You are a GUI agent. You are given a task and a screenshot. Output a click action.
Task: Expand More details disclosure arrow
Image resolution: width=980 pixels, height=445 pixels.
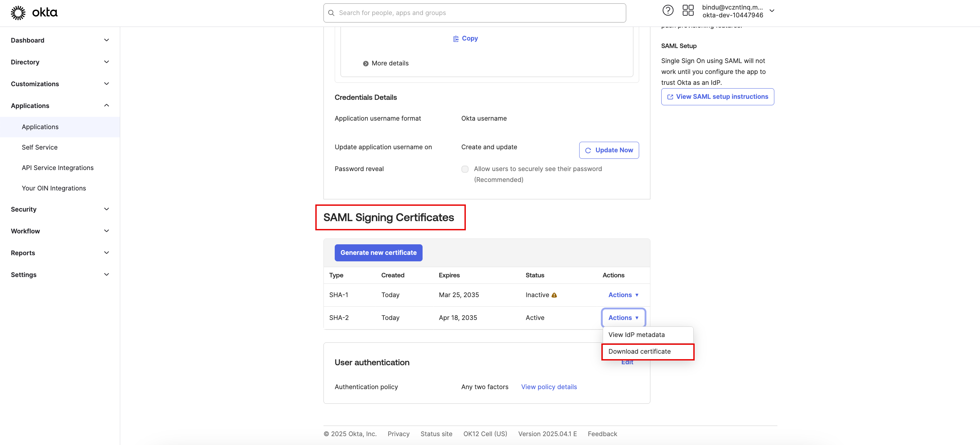366,64
